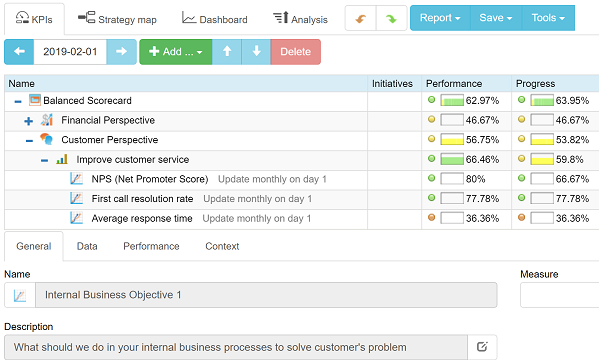
Task: Select the Customer Perspective row name
Action: click(x=109, y=140)
